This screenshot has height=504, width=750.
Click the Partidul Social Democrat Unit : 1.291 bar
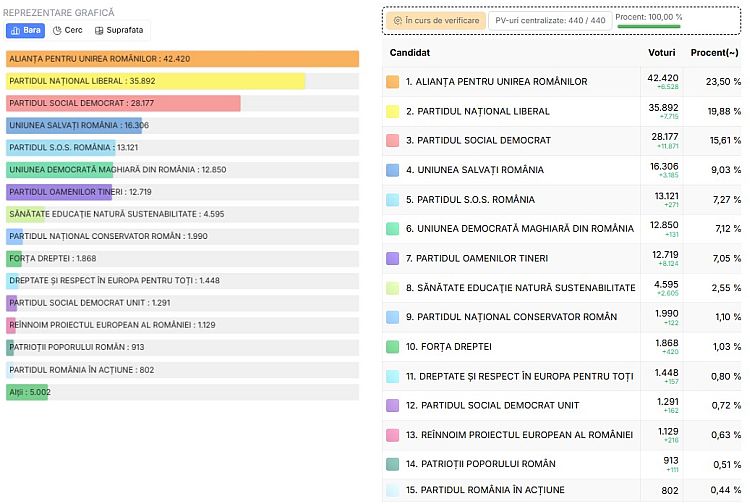coord(11,303)
